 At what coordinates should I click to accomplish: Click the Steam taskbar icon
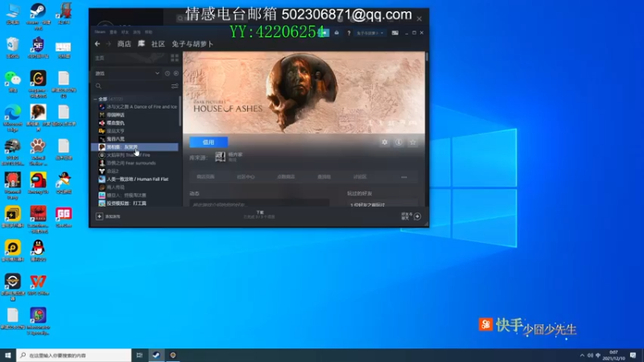(x=156, y=355)
